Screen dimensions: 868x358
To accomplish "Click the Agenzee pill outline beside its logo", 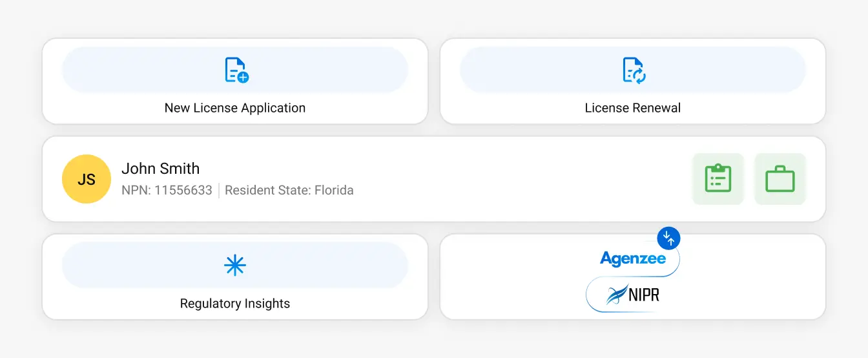I will point(676,262).
